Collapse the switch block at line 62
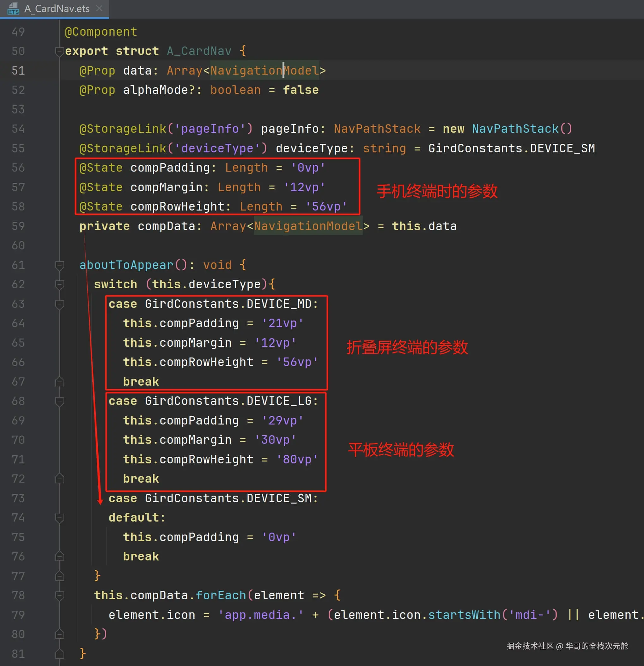Screen dimensions: 644x666 (x=59, y=284)
